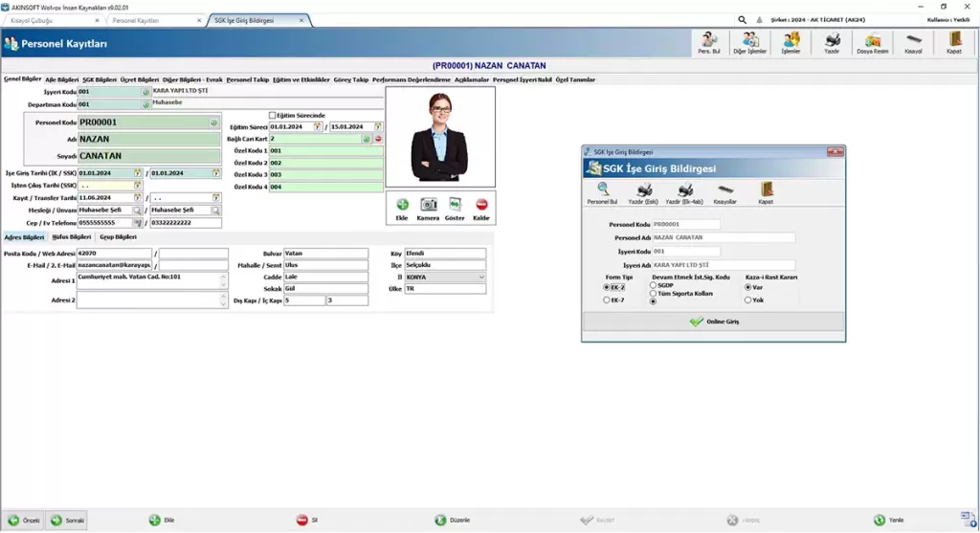Switch to Nüfus Bilgileri sub-tab

click(71, 237)
